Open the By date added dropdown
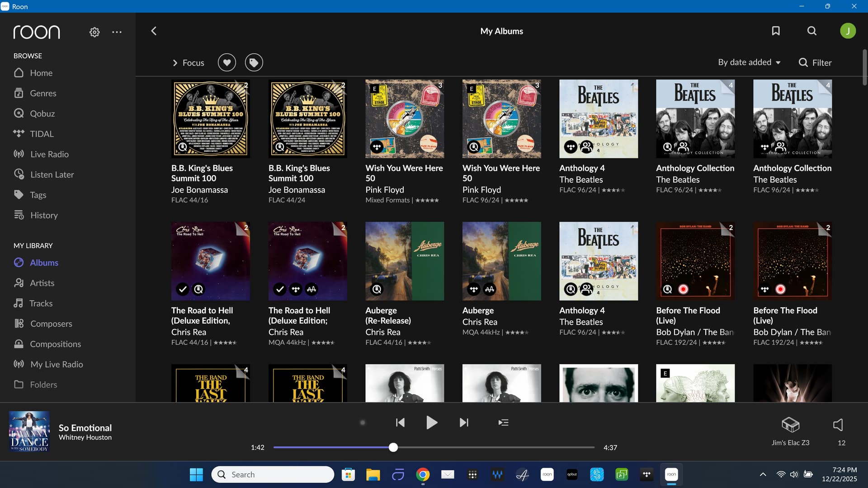This screenshot has width=868, height=488. click(x=749, y=62)
